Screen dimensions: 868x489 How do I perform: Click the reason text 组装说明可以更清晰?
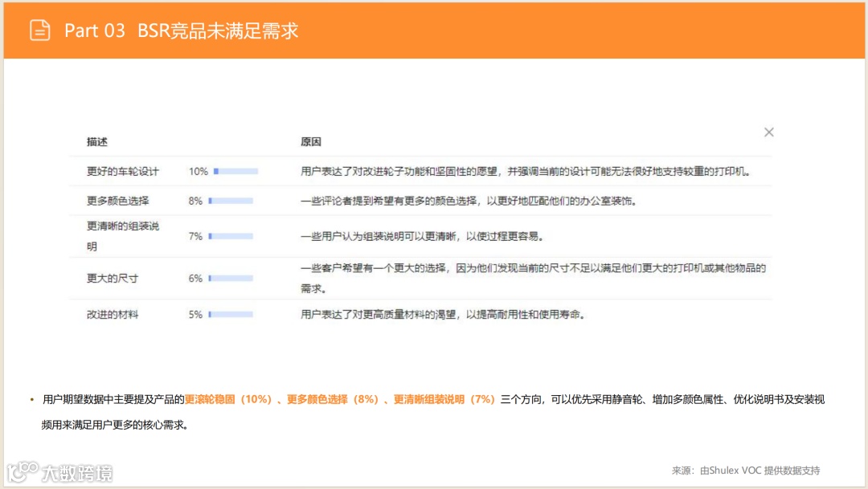click(423, 236)
